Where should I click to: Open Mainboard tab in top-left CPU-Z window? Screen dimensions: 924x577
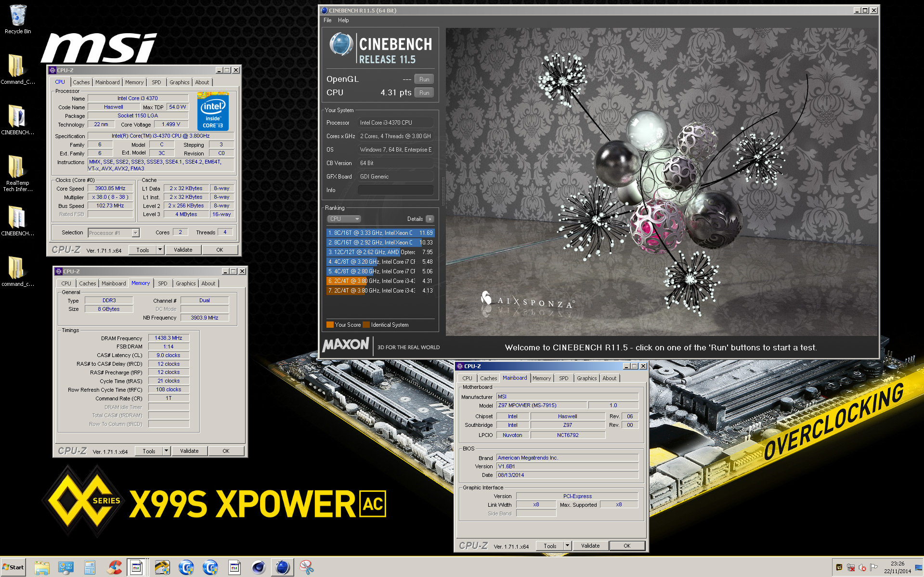click(x=107, y=82)
